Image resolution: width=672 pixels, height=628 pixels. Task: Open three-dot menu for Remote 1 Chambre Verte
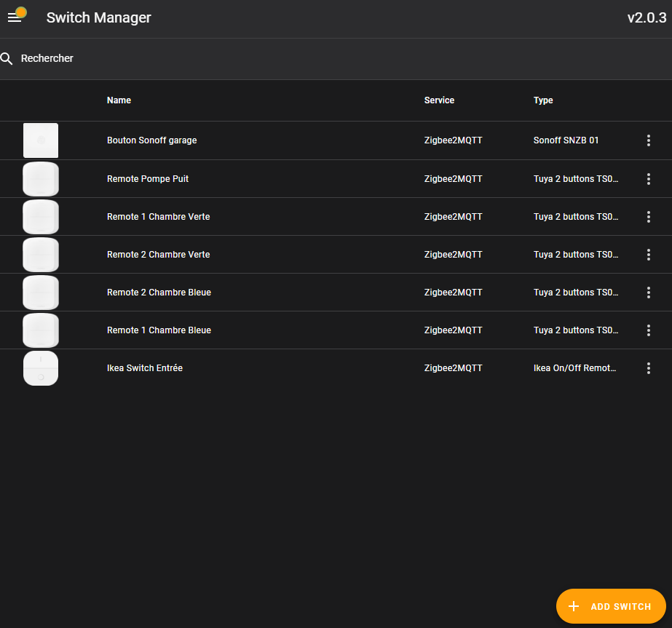648,217
